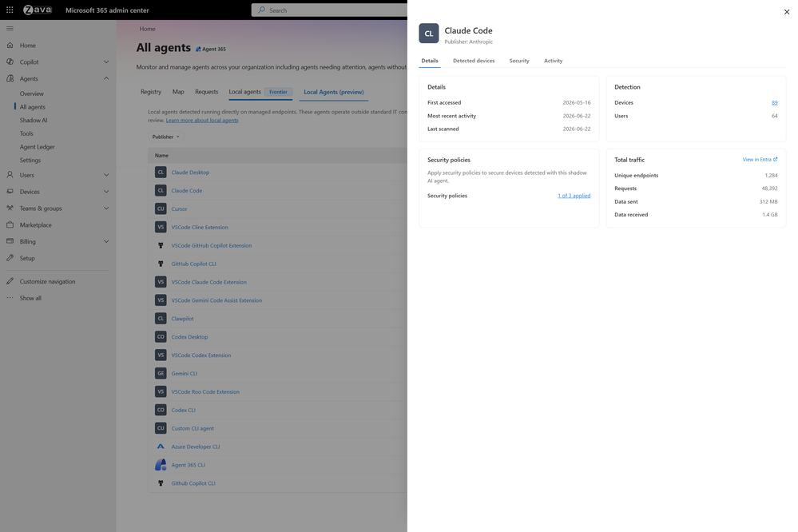
Task: Open the app launcher waffle icon
Action: tap(10, 10)
